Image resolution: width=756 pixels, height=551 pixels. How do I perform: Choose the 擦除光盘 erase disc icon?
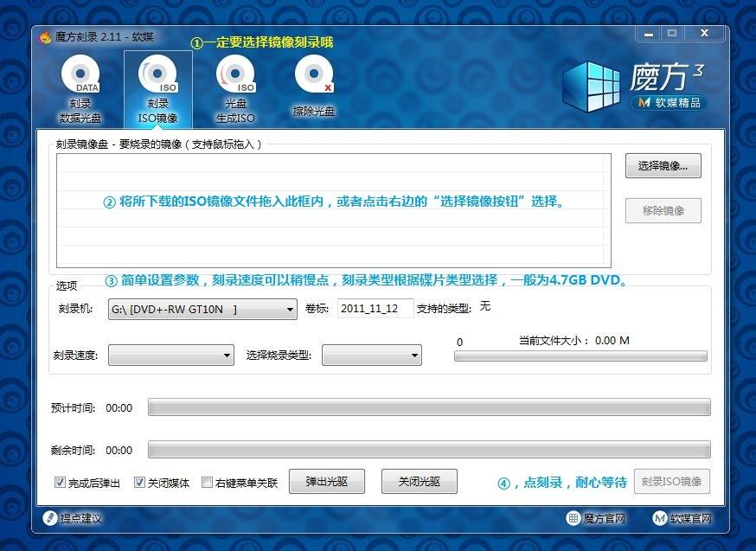(x=314, y=74)
